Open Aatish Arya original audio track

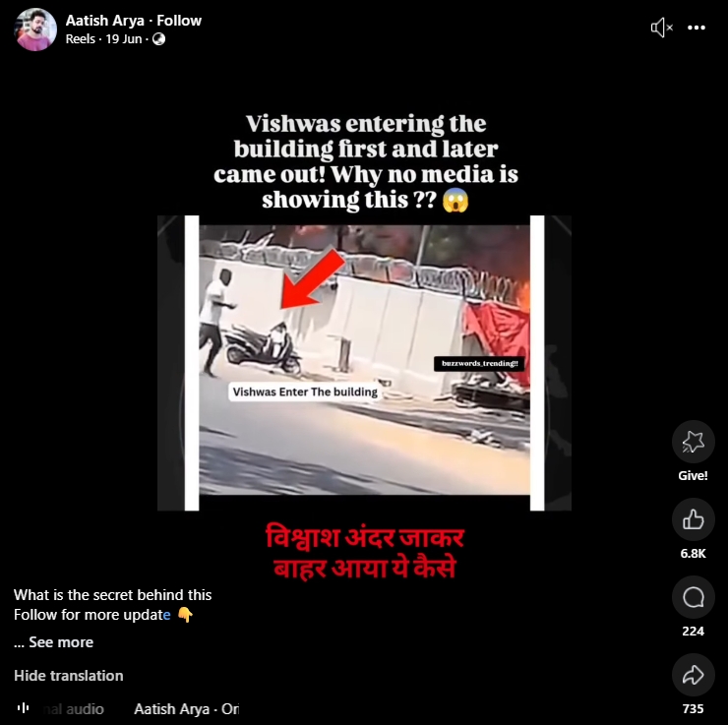[x=187, y=708]
